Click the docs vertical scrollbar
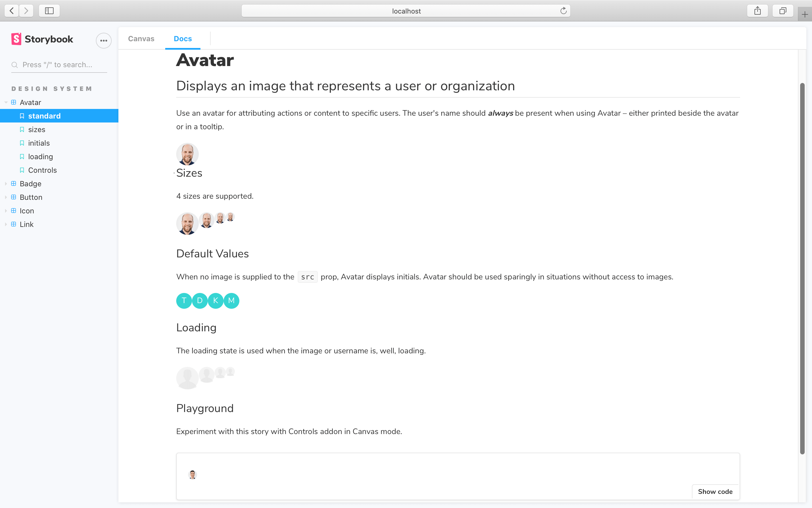 (x=802, y=269)
